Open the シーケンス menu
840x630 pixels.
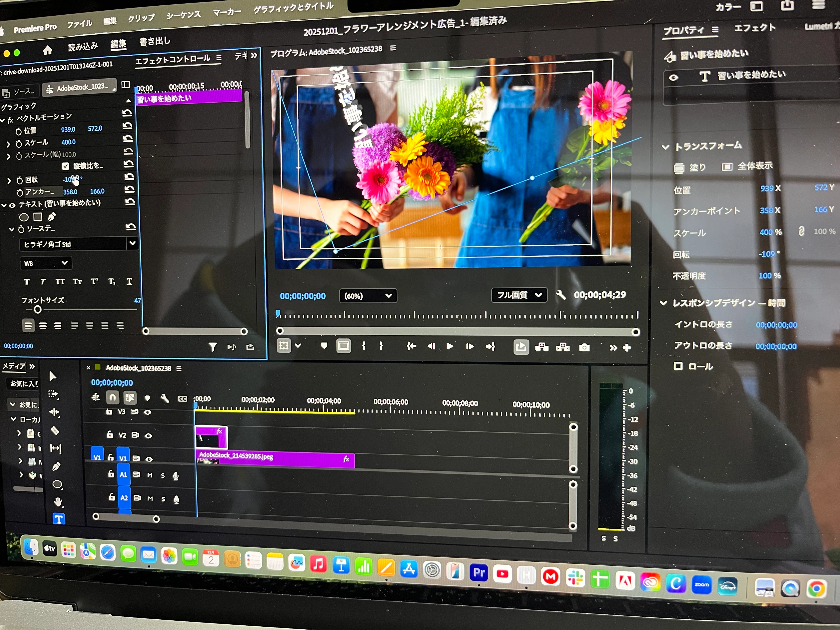pos(183,15)
